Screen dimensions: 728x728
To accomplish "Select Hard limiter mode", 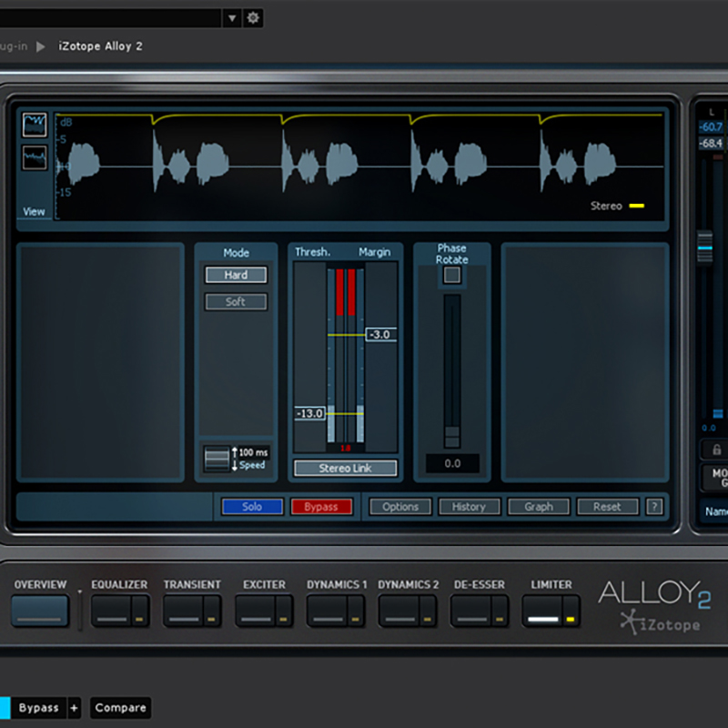I will pos(236,275).
